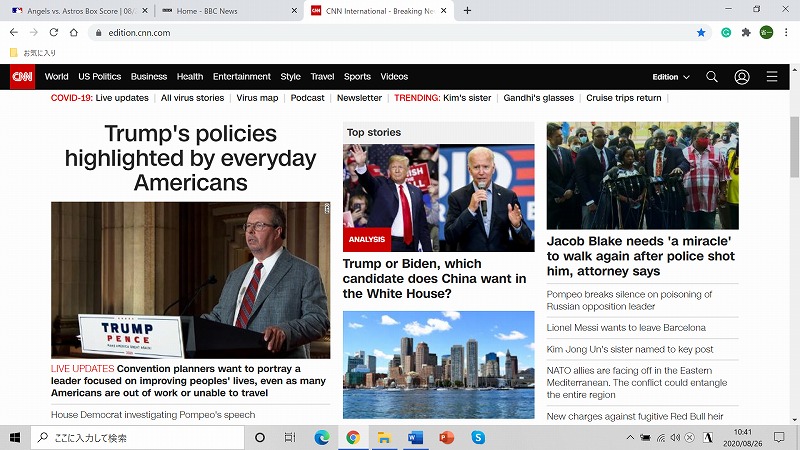The height and width of the screenshot is (450, 800).
Task: Click the browser back arrow
Action: pyautogui.click(x=14, y=32)
